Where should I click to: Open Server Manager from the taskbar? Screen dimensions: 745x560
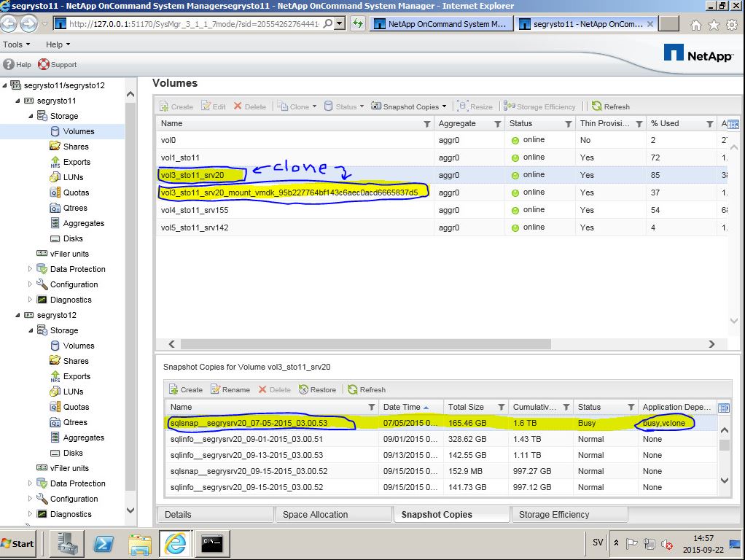[68, 543]
